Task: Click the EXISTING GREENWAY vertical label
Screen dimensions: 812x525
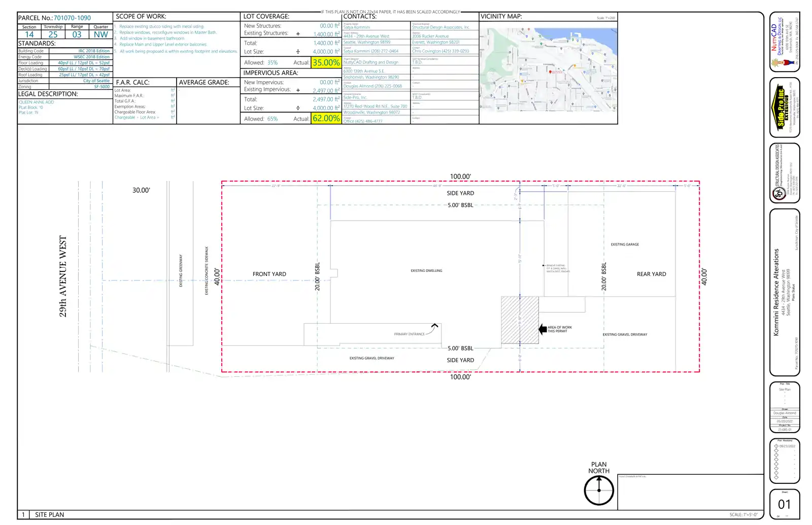Action: tap(181, 271)
